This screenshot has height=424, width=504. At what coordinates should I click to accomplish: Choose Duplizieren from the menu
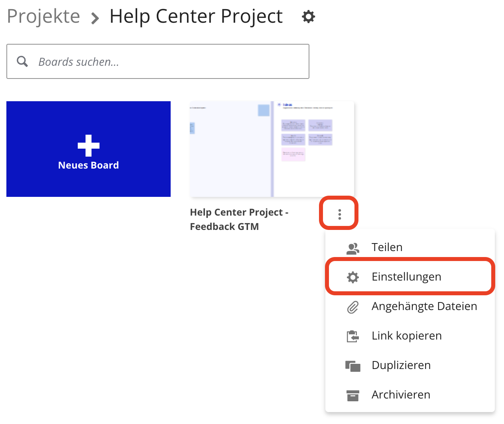pyautogui.click(x=401, y=365)
